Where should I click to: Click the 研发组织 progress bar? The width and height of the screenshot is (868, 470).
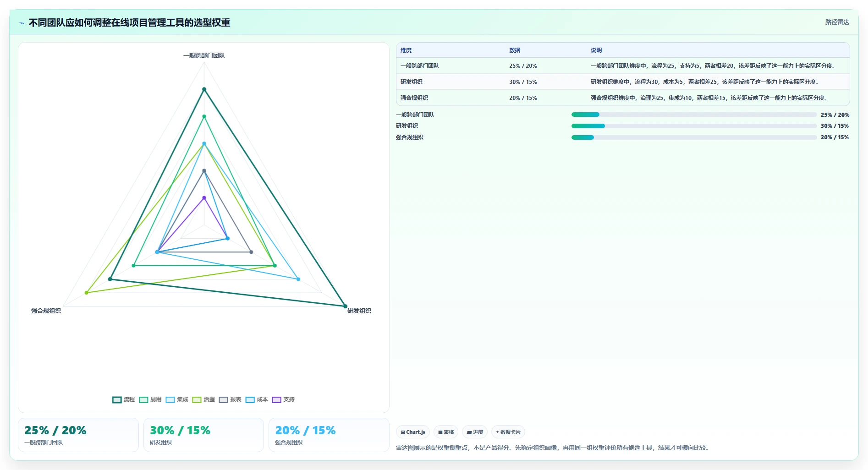pos(694,126)
